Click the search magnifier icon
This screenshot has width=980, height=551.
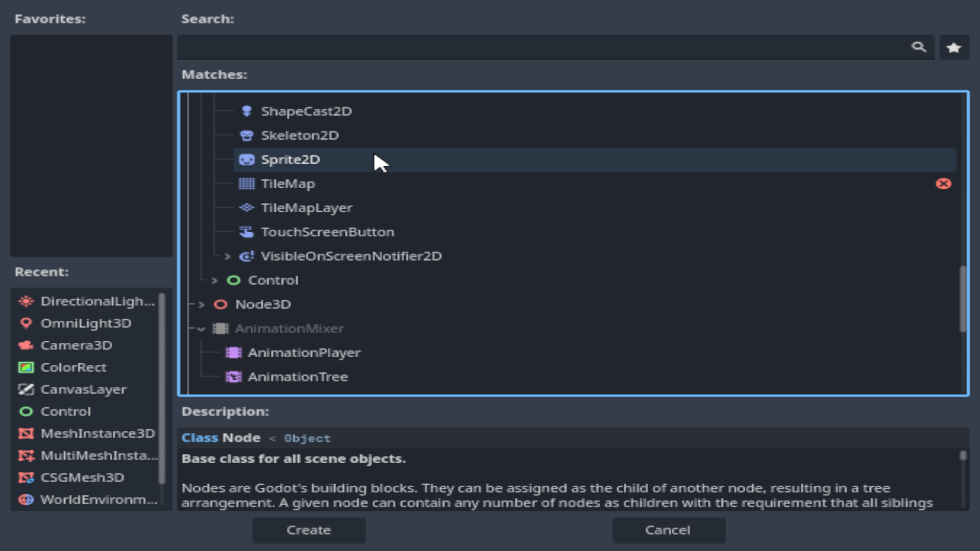918,47
